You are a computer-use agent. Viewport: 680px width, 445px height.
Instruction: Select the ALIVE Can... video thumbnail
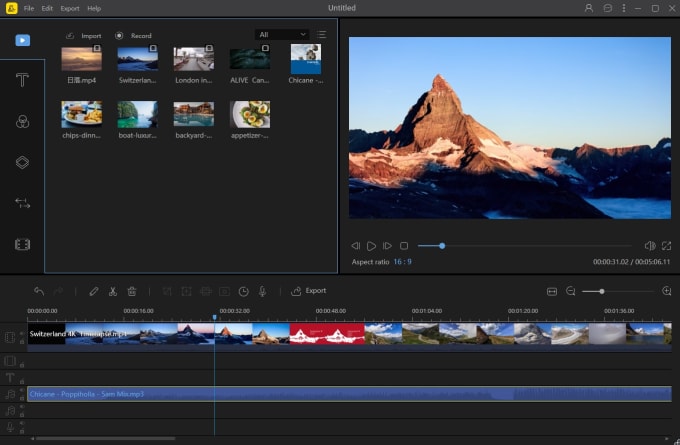coord(250,59)
